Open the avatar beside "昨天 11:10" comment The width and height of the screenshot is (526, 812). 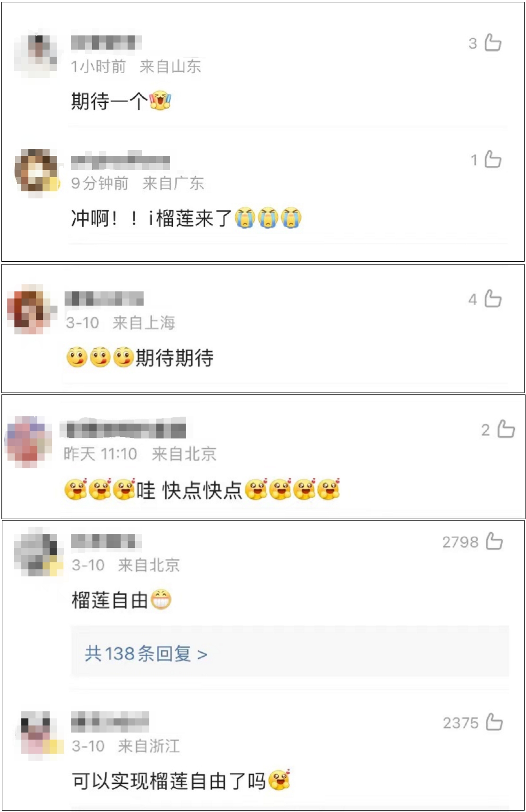coord(28,441)
